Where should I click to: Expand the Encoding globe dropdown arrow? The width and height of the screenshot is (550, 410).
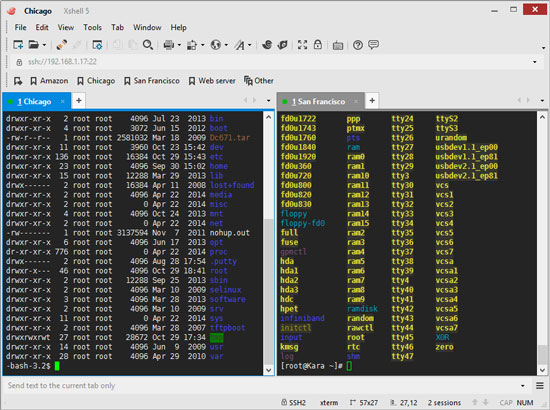226,45
